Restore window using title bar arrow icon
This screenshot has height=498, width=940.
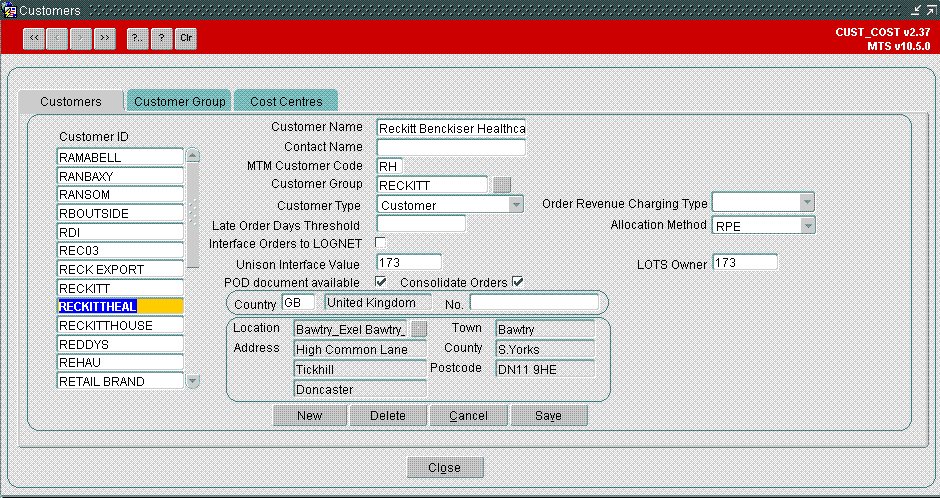click(932, 10)
